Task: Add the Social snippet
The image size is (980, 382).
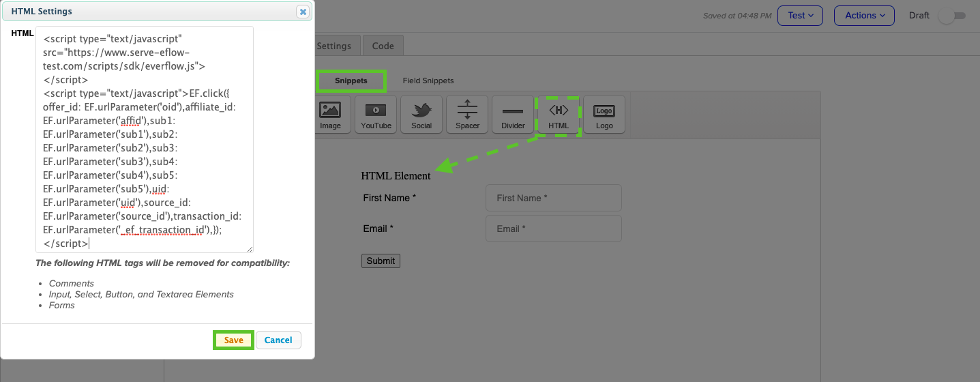Action: [421, 114]
